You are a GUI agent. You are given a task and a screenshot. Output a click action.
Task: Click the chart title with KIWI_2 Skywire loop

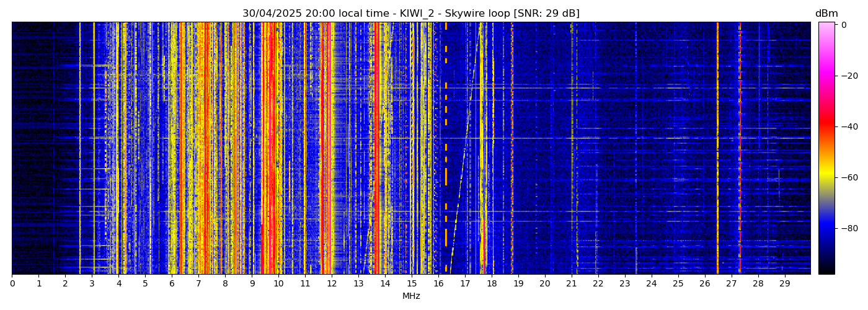tap(410, 14)
